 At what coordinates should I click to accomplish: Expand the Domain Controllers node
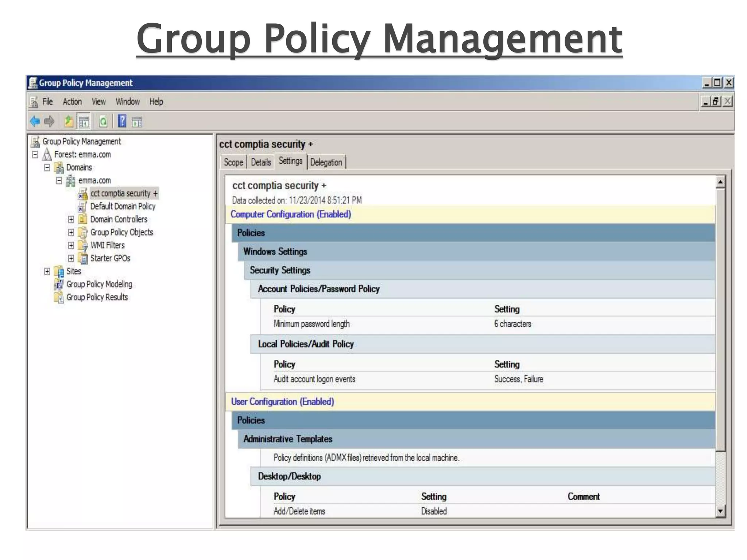[x=71, y=219]
